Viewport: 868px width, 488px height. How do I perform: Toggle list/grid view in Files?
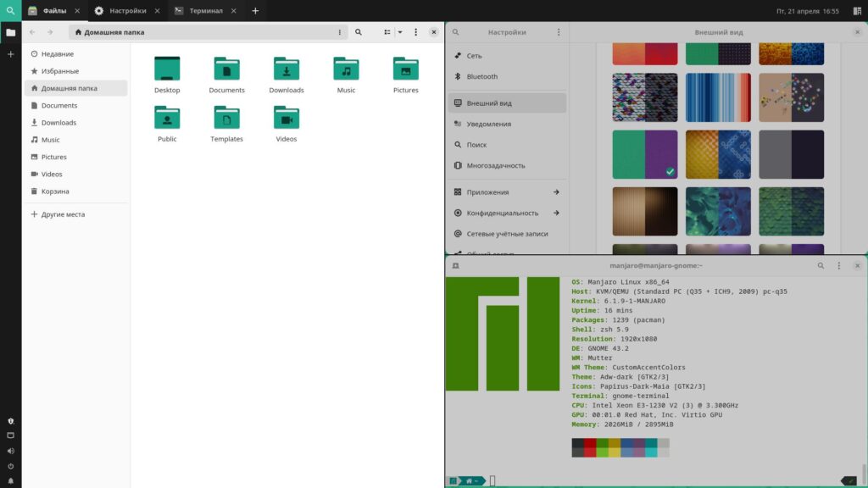(x=387, y=32)
